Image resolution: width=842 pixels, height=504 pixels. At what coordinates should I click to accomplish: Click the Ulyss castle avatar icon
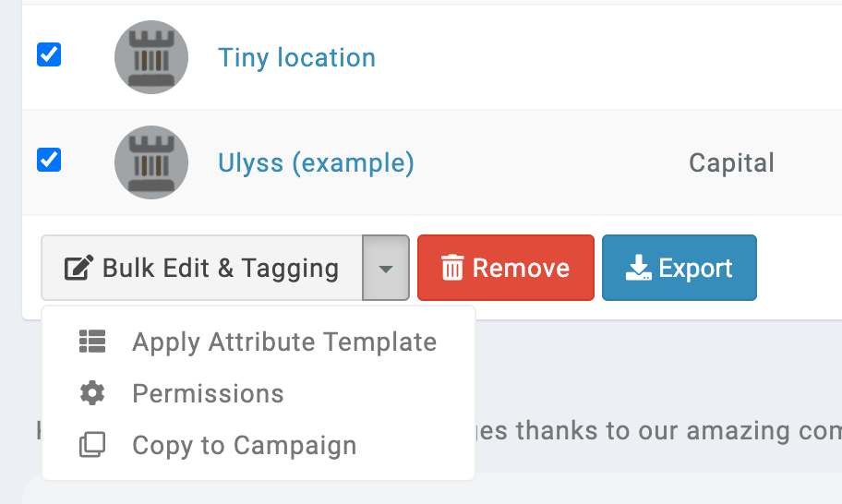pos(151,162)
